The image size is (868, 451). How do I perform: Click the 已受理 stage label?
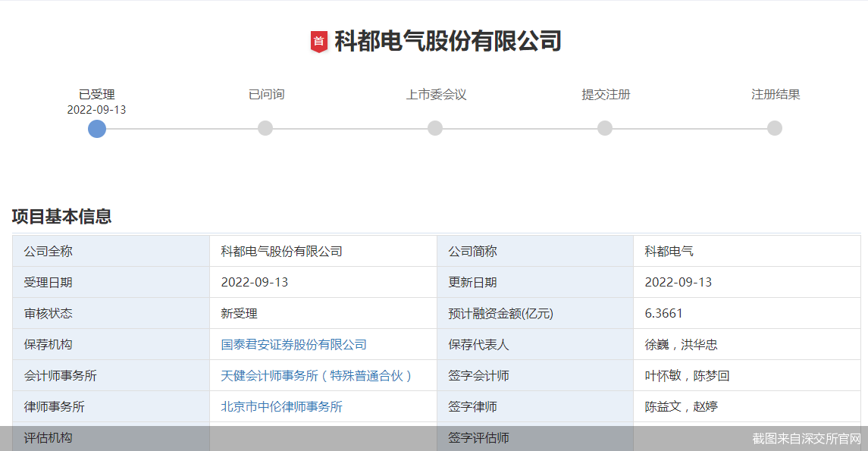pyautogui.click(x=97, y=95)
